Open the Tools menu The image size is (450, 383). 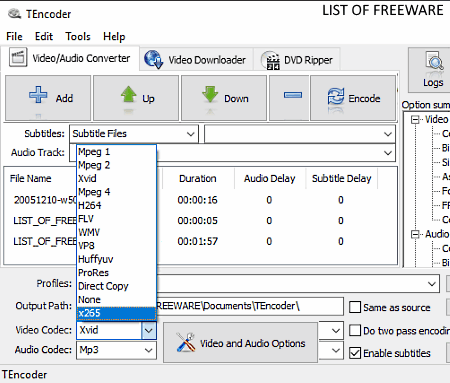coord(78,36)
